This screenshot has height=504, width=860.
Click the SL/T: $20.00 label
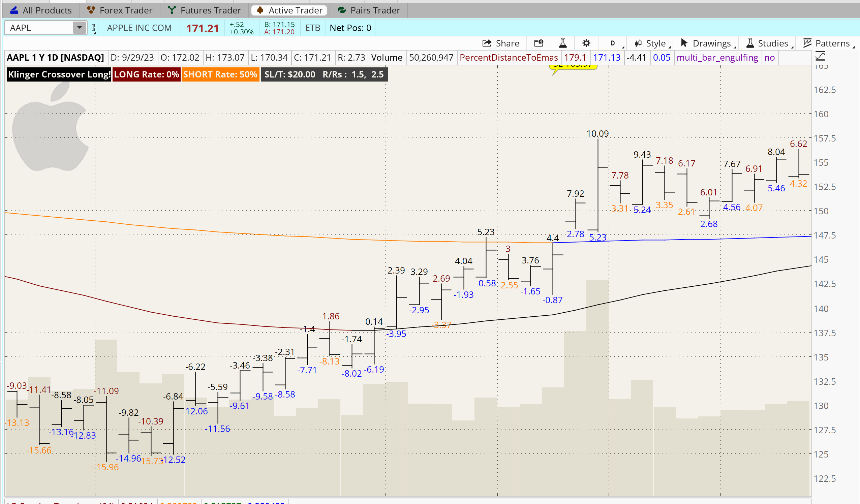coord(290,74)
